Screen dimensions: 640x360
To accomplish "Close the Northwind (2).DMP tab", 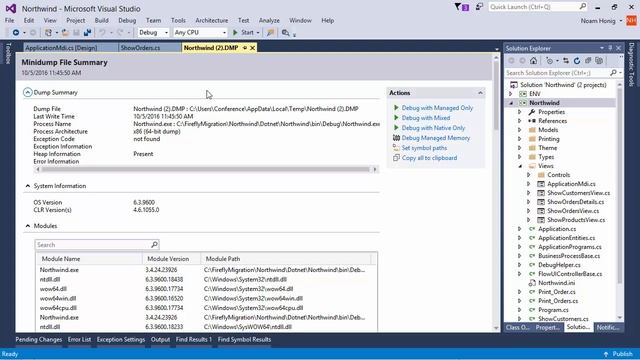I will pos(253,48).
